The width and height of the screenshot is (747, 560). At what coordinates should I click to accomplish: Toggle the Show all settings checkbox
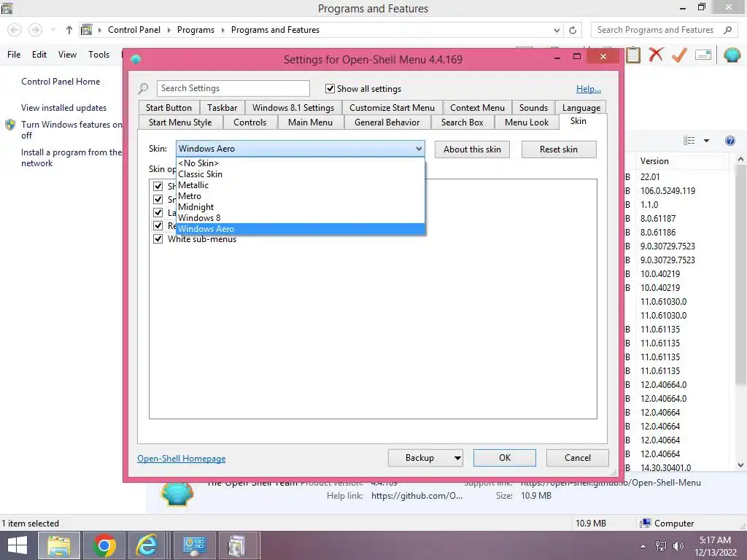tap(330, 88)
